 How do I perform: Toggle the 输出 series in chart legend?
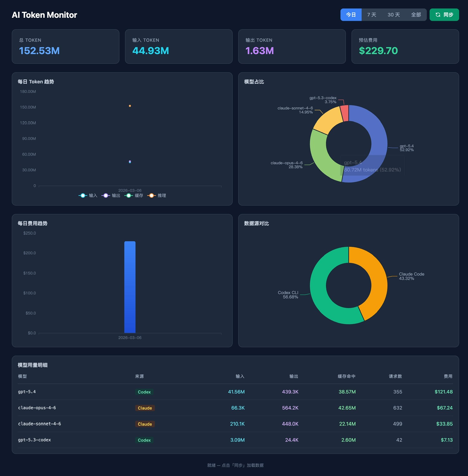(111, 196)
